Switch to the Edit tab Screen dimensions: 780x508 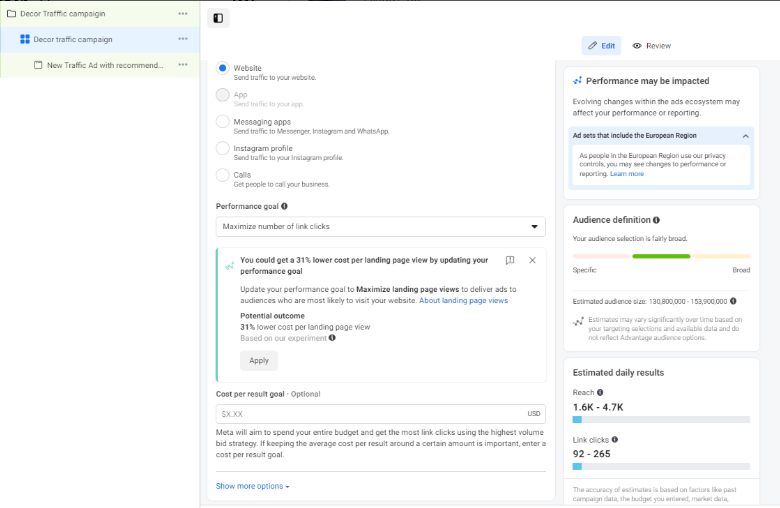coord(601,46)
